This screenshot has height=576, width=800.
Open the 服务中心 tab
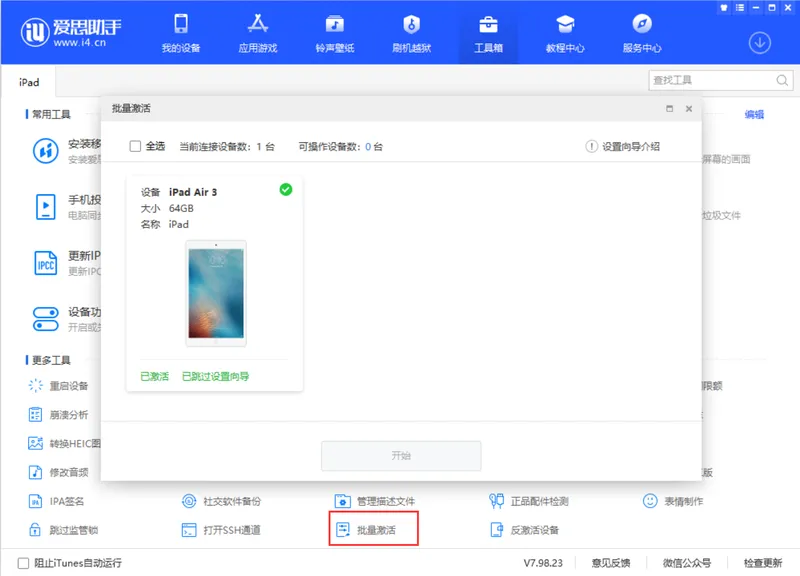click(x=642, y=33)
